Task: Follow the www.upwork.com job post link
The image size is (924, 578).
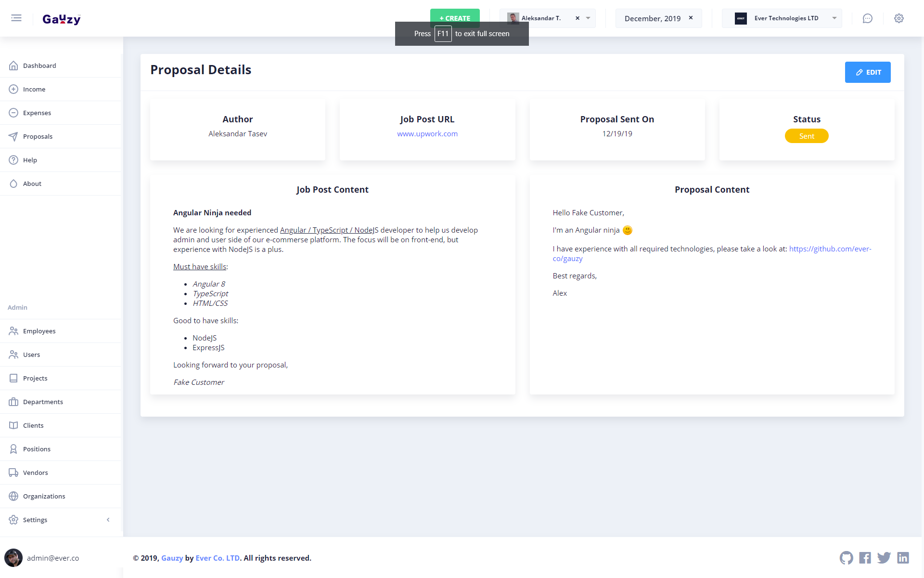Action: [x=427, y=133]
